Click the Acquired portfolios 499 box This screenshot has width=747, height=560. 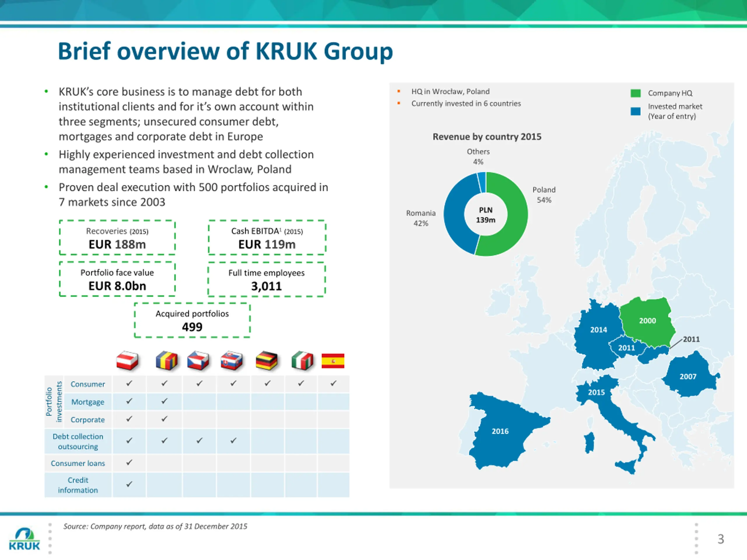[x=192, y=320]
